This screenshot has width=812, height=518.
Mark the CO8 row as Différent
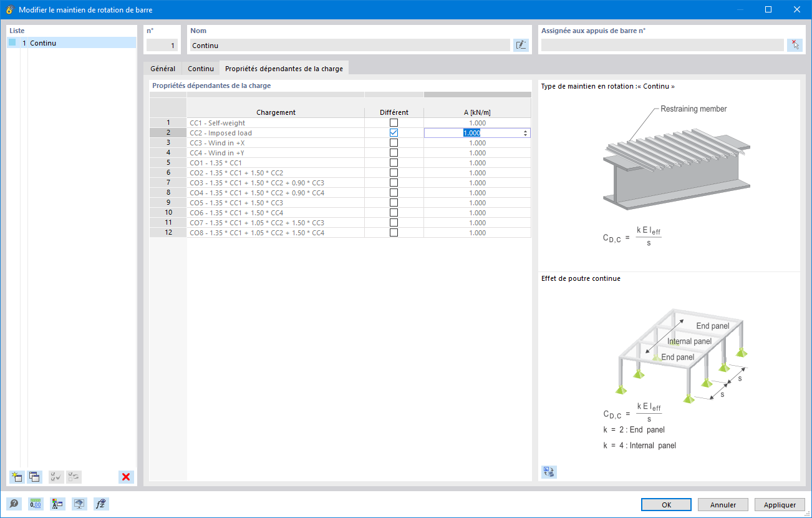(x=394, y=233)
